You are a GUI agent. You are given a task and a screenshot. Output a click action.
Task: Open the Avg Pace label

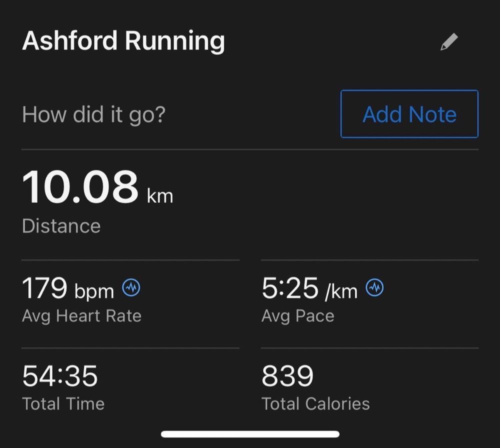click(298, 316)
